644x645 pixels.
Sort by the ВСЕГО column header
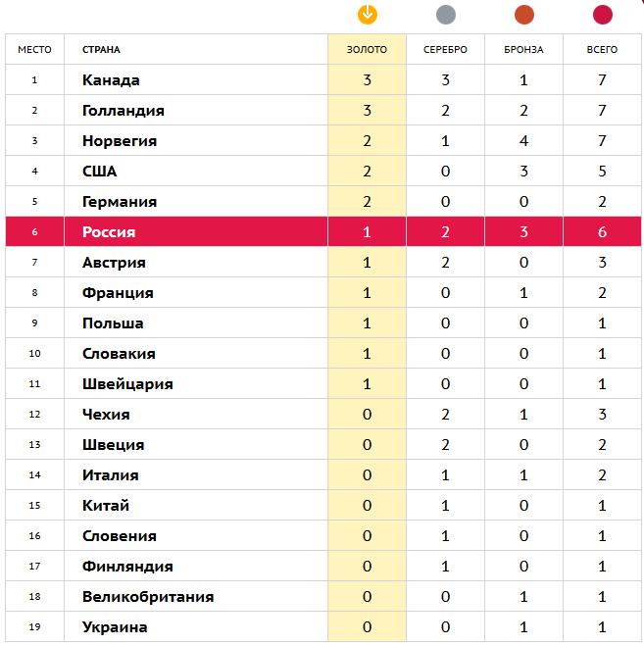(x=603, y=49)
